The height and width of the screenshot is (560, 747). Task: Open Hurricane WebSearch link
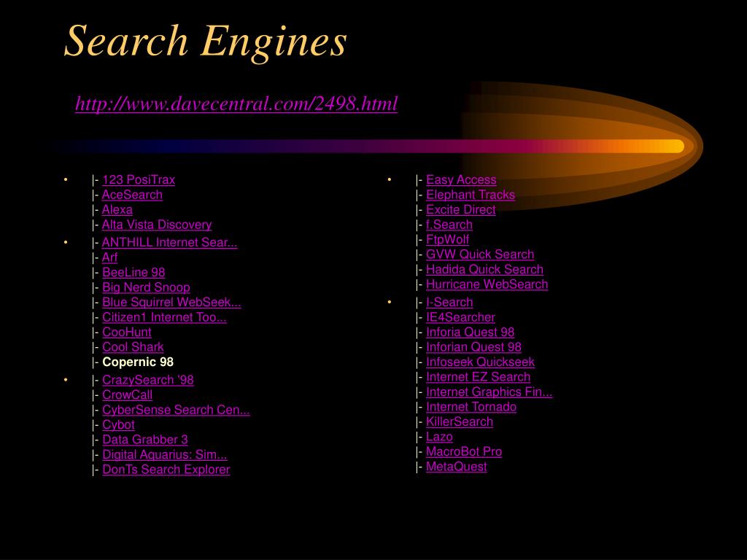click(x=487, y=284)
